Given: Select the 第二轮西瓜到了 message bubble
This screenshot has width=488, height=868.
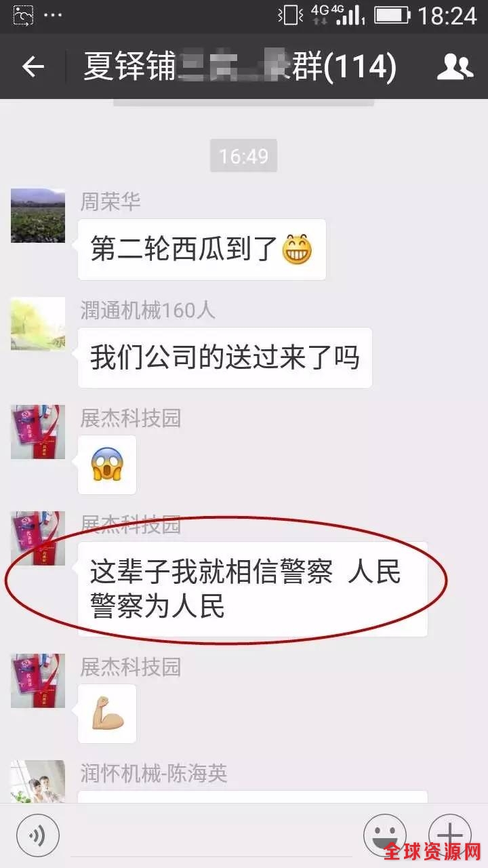Looking at the screenshot, I should point(202,250).
